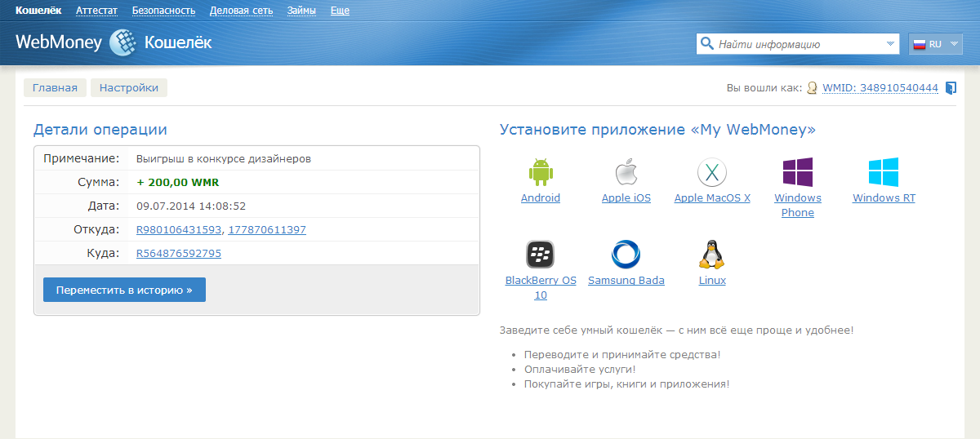Click note text Выигрыш в конкурсе дизайнеров

pyautogui.click(x=224, y=159)
